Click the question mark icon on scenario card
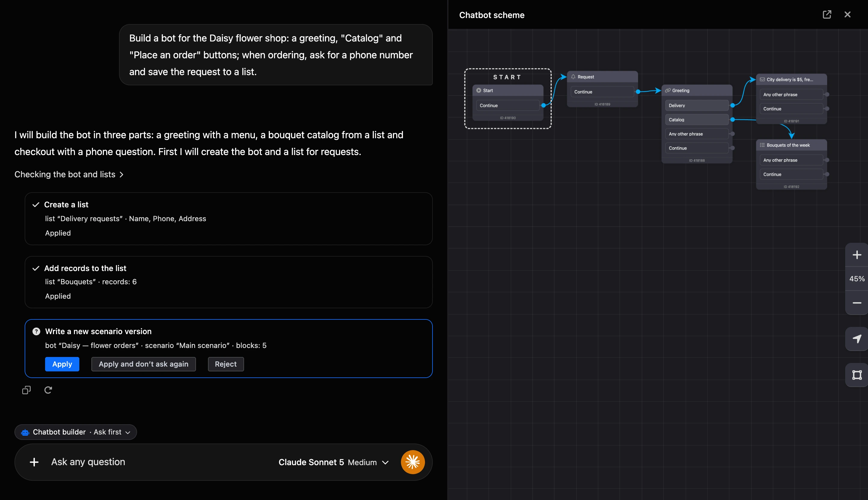The width and height of the screenshot is (868, 500). 36,331
